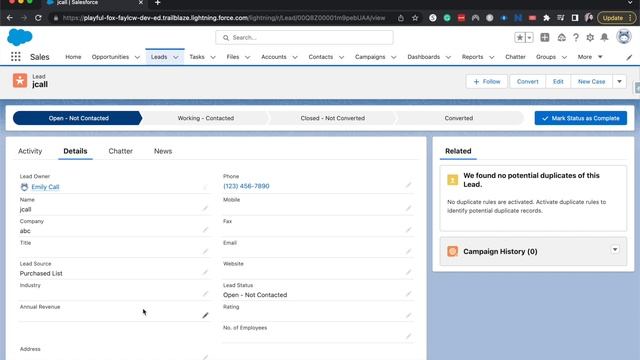The height and width of the screenshot is (360, 640).
Task: Select the Converted path stage
Action: 459,118
